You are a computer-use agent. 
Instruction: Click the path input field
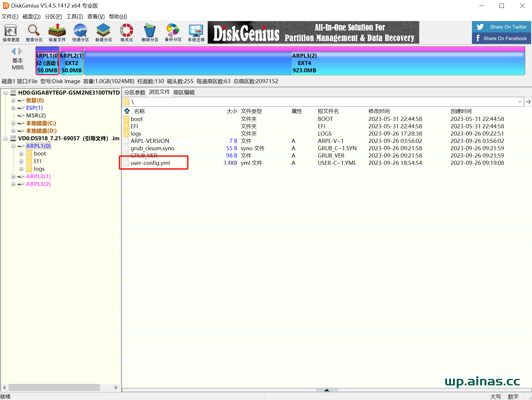tap(322, 102)
